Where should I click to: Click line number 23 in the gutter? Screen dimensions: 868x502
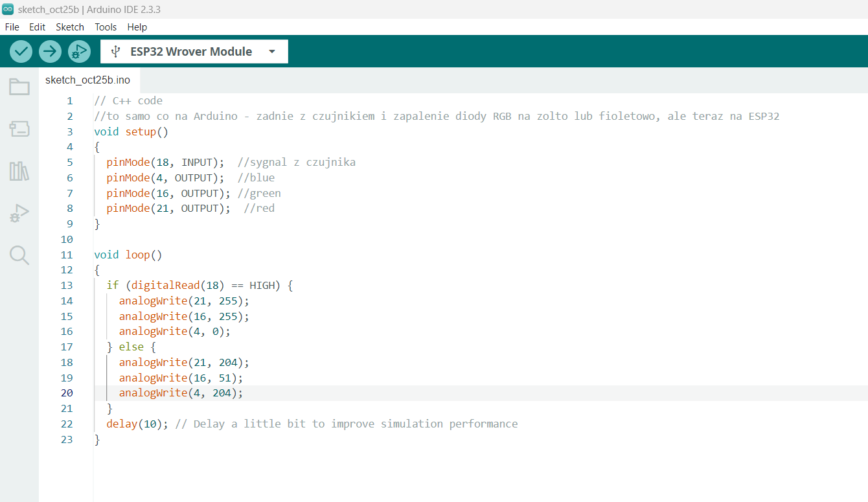pyautogui.click(x=67, y=439)
